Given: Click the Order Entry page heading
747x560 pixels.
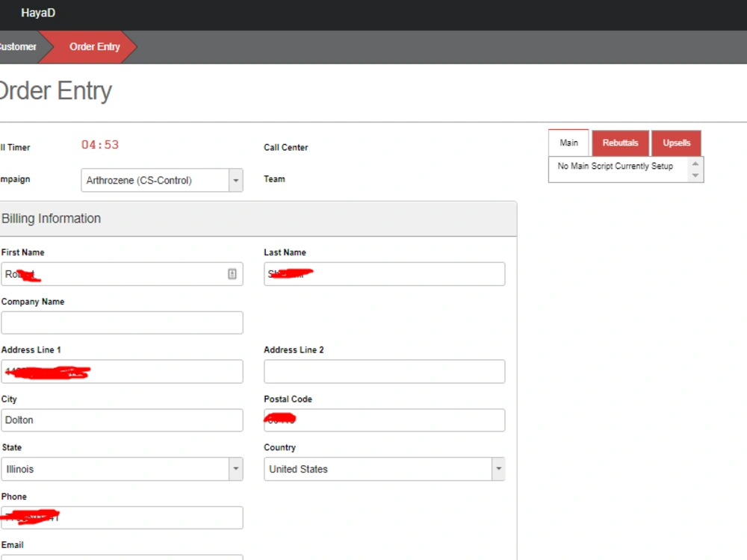Looking at the screenshot, I should coord(56,90).
